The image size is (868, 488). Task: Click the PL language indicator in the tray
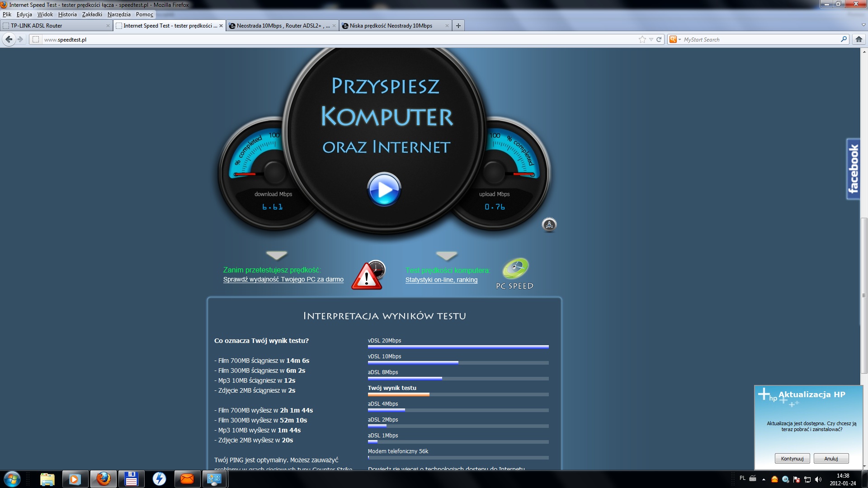[742, 478]
